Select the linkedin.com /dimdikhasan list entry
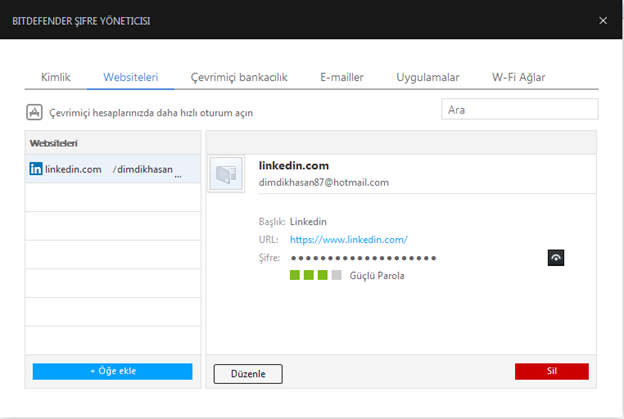 113,169
